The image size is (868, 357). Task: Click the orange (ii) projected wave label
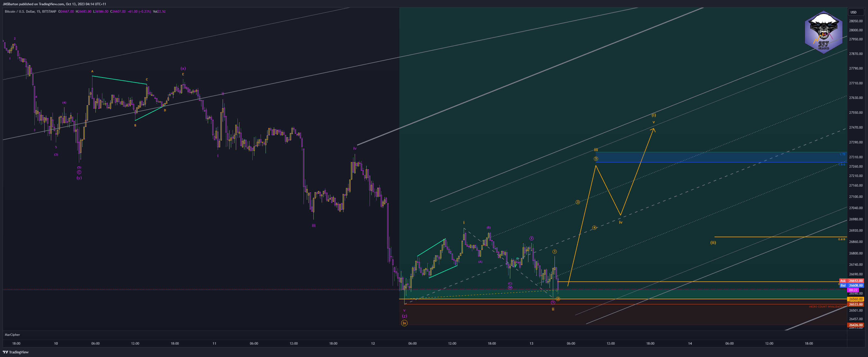pos(713,242)
